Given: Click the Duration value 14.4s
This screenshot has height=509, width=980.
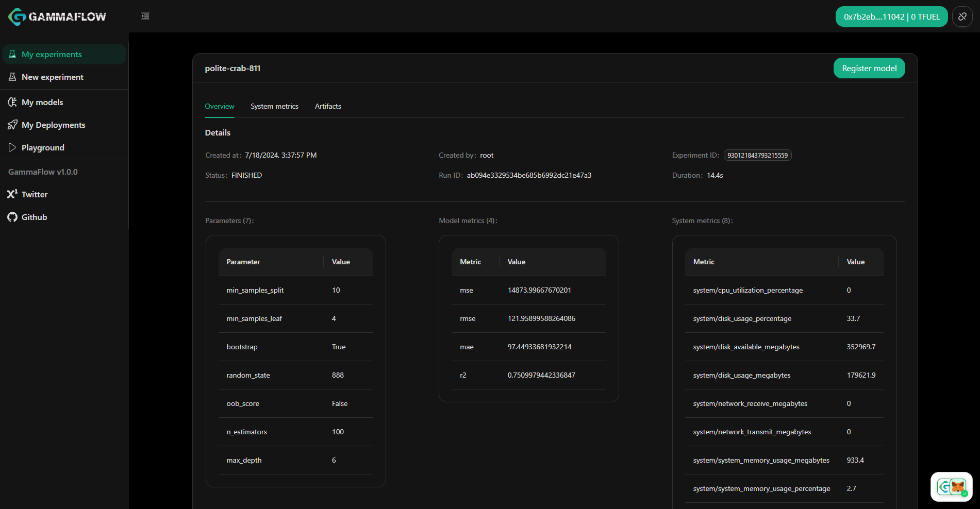Looking at the screenshot, I should pyautogui.click(x=715, y=175).
